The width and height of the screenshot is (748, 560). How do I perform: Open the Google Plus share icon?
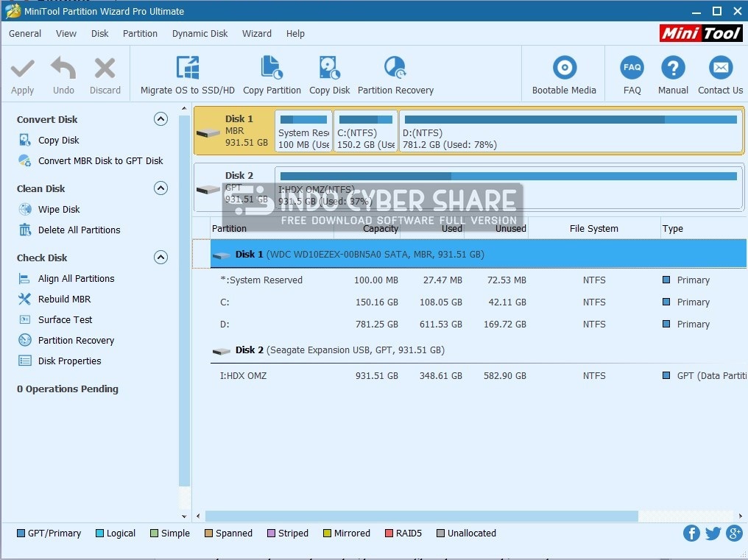(x=734, y=533)
